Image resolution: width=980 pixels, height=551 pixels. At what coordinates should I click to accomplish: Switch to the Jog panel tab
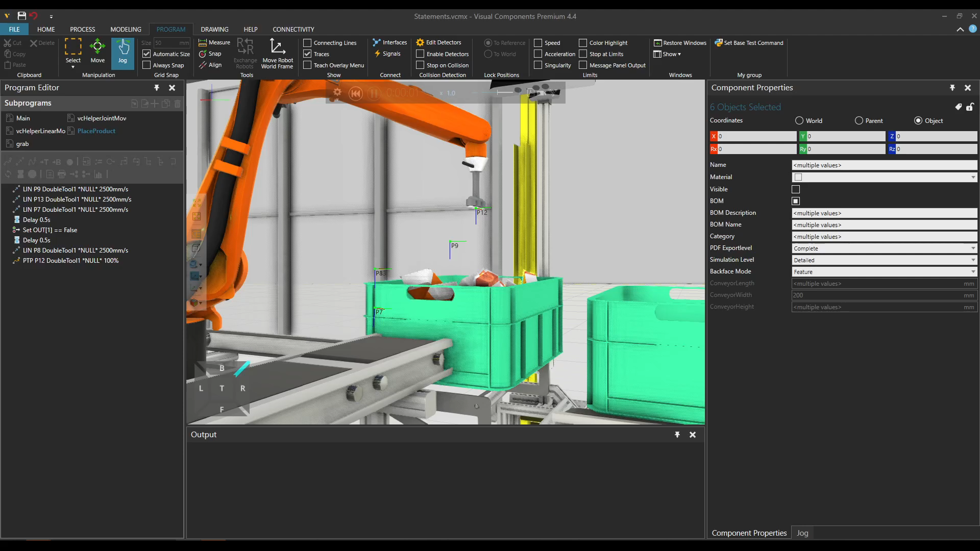(x=802, y=533)
